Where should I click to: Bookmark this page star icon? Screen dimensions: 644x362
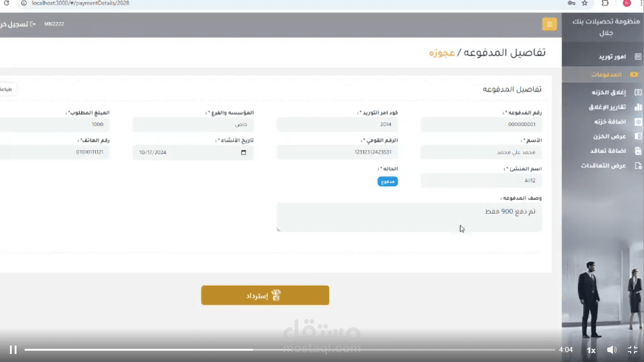[x=585, y=3]
